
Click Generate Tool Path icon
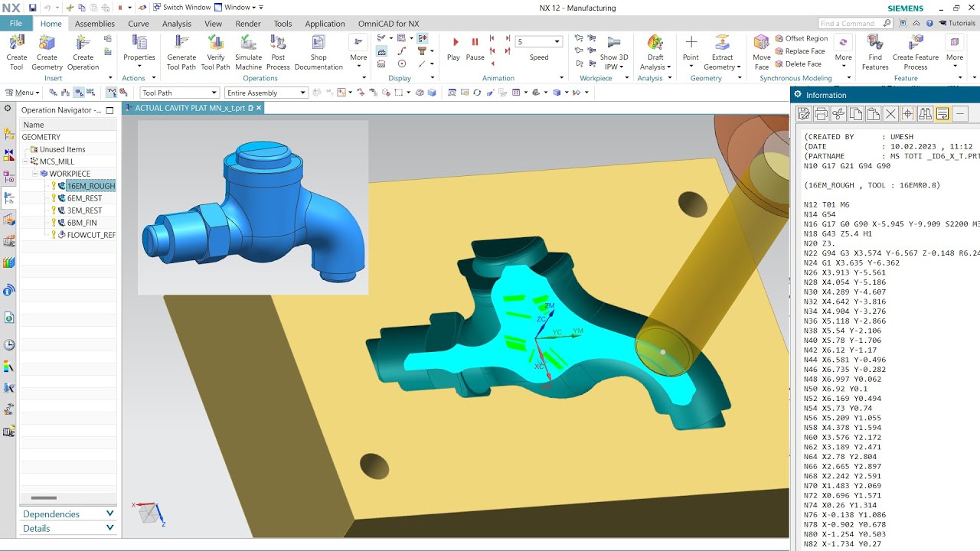point(181,52)
